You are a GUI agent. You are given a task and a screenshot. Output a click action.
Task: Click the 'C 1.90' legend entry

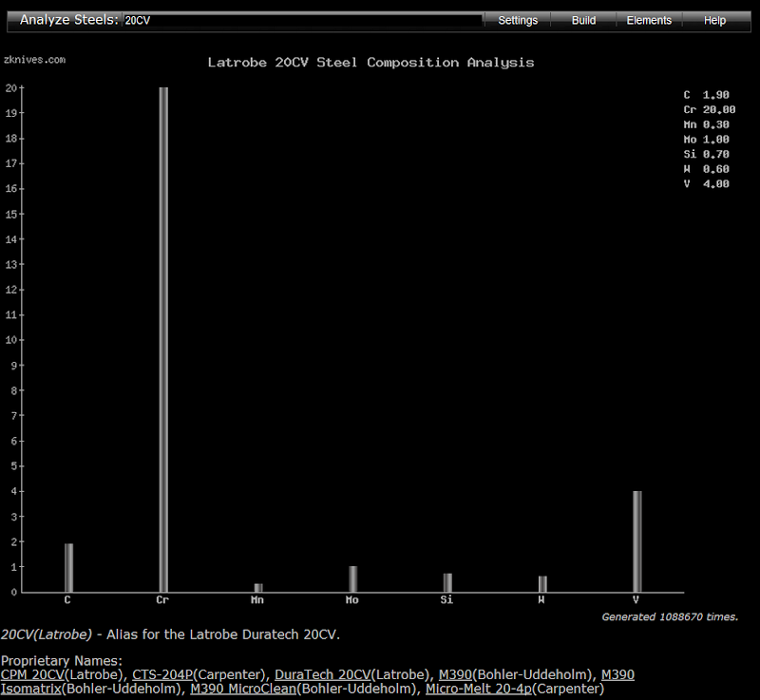pos(706,95)
